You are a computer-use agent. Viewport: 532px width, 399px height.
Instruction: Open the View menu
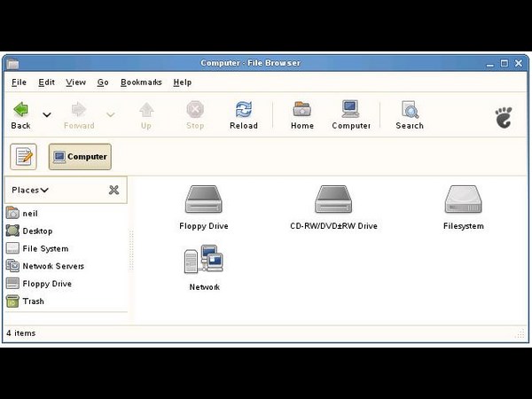pos(75,82)
